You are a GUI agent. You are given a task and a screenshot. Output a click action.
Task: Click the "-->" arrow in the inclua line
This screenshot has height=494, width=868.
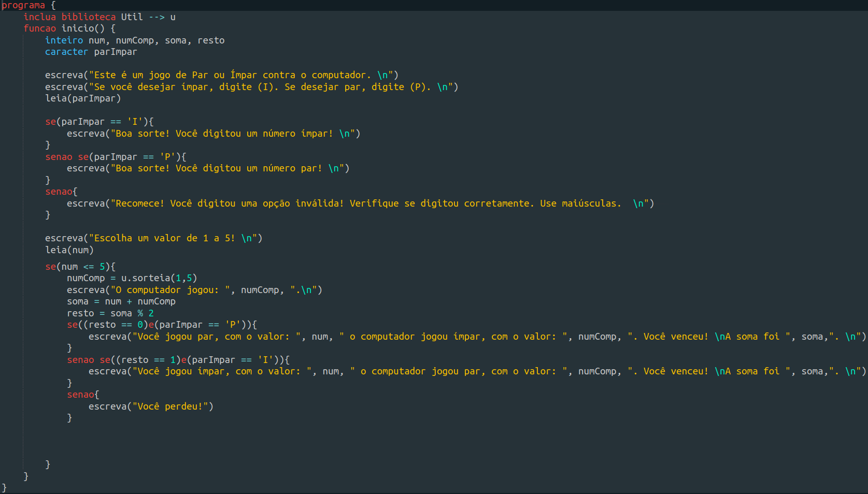pyautogui.click(x=156, y=17)
